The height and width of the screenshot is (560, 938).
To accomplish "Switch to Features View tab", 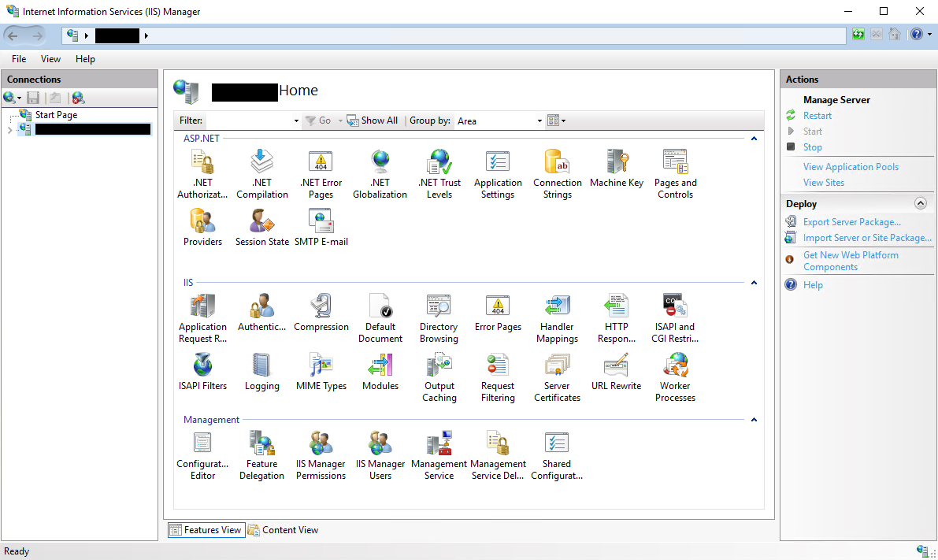I will click(206, 530).
